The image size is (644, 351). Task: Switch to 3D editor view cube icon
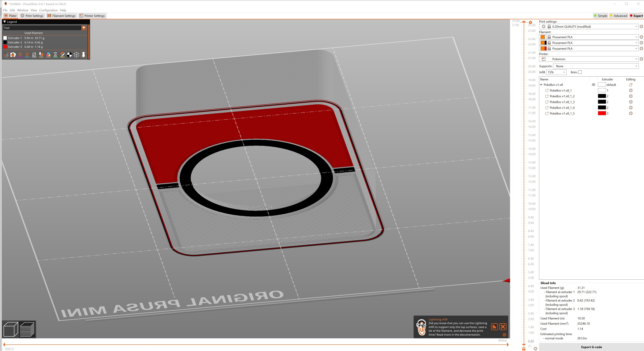(x=11, y=329)
